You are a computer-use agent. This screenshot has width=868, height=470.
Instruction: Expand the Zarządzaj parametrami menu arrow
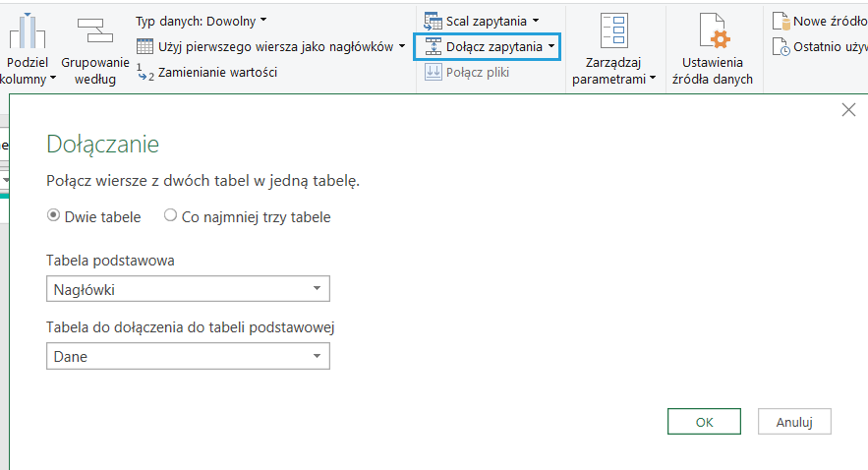tap(652, 80)
